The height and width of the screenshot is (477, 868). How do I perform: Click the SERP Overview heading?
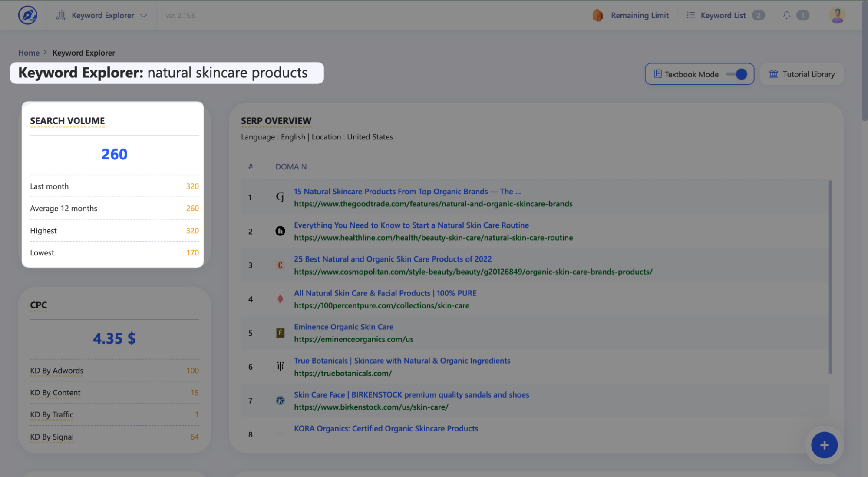tap(276, 121)
